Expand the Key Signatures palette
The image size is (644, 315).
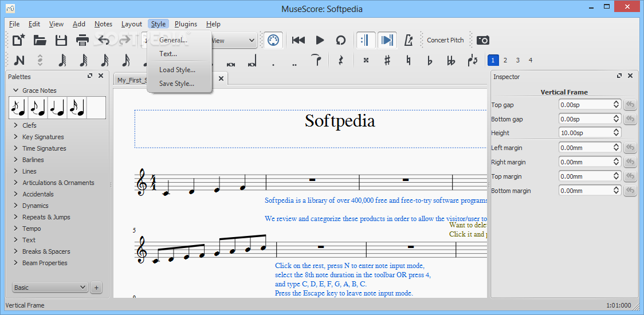click(x=15, y=137)
